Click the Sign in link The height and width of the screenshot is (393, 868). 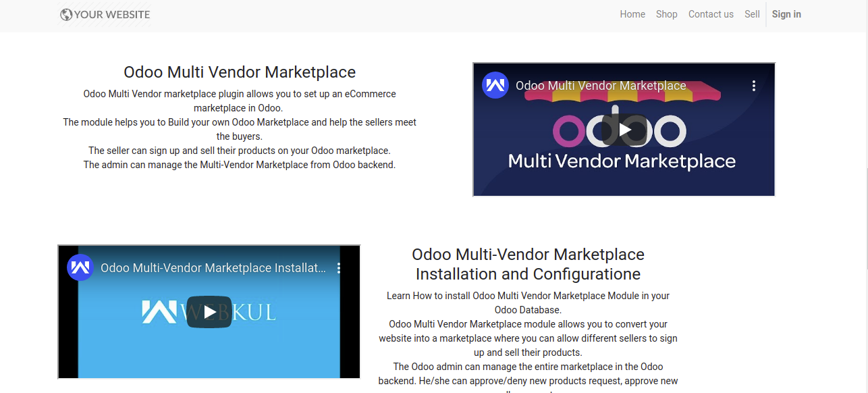[786, 14]
